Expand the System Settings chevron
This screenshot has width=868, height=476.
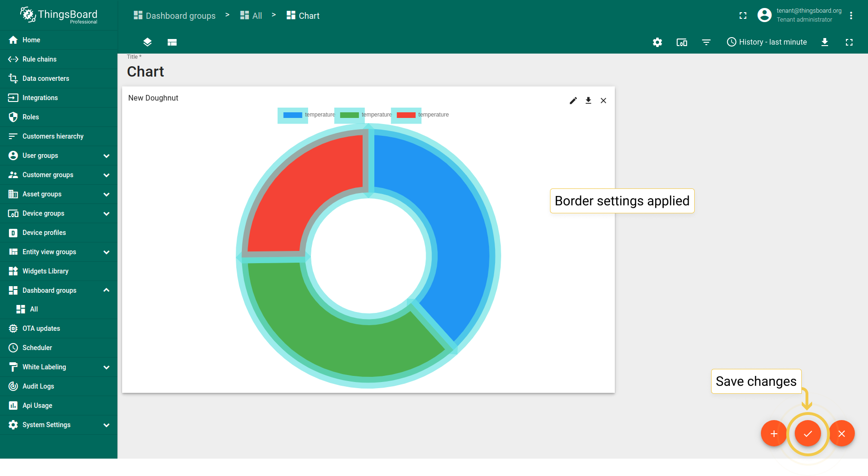(107, 425)
